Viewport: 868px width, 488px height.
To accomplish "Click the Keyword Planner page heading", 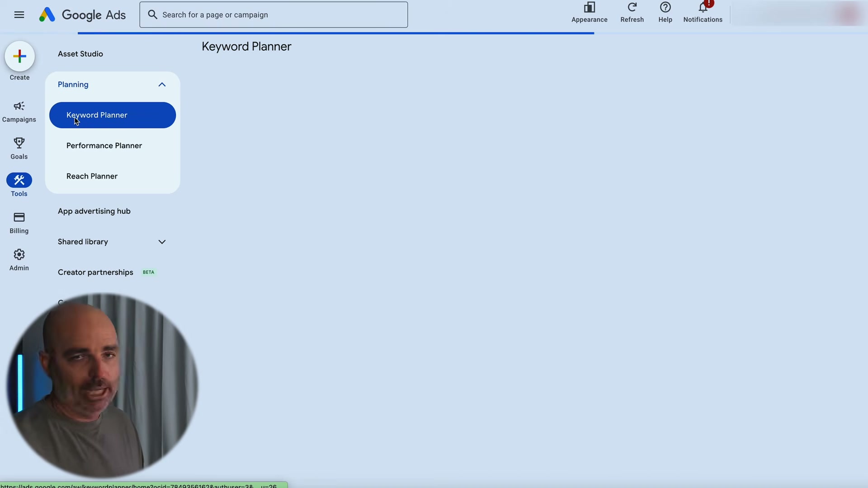I will [x=246, y=47].
